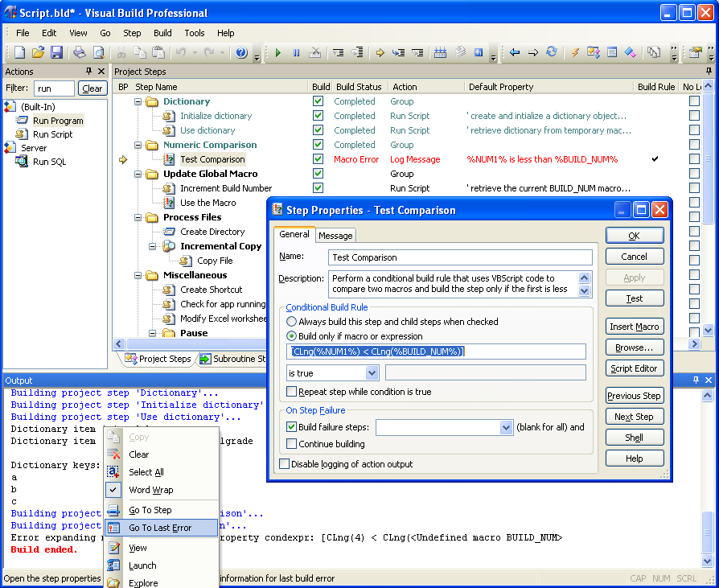This screenshot has height=588, width=719.
Task: Click the Test button in Step Properties
Action: pyautogui.click(x=635, y=298)
